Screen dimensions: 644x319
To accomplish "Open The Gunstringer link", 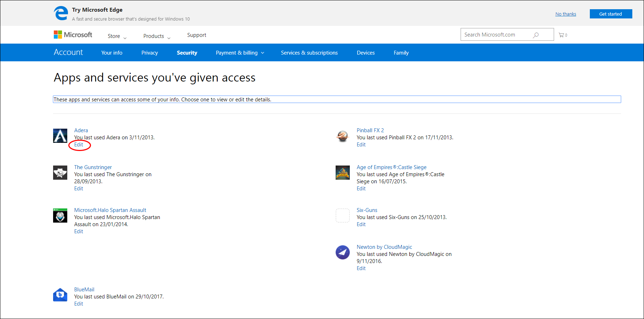I will click(93, 167).
